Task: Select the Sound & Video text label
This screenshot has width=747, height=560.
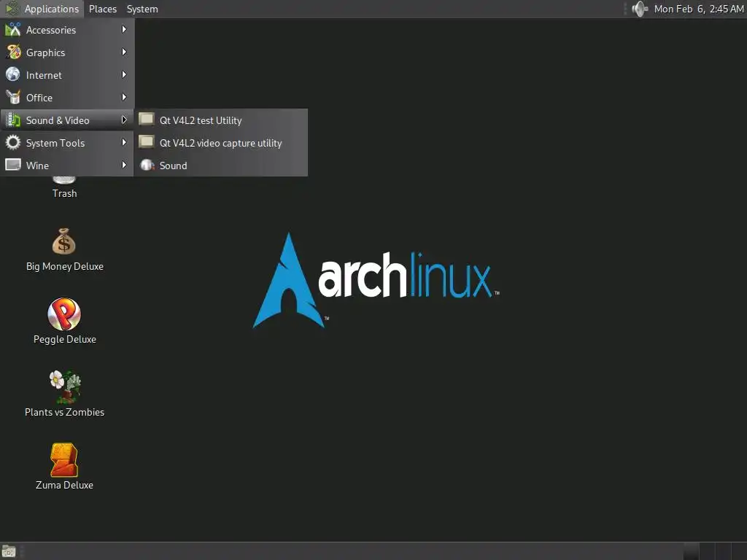Action: 58,120
